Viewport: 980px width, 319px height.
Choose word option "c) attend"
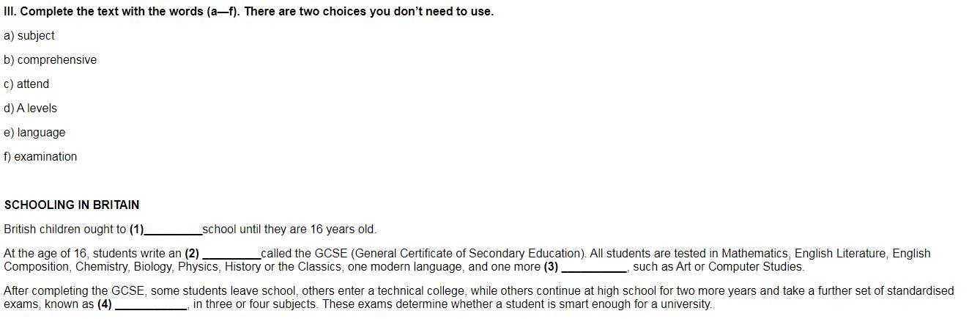26,84
